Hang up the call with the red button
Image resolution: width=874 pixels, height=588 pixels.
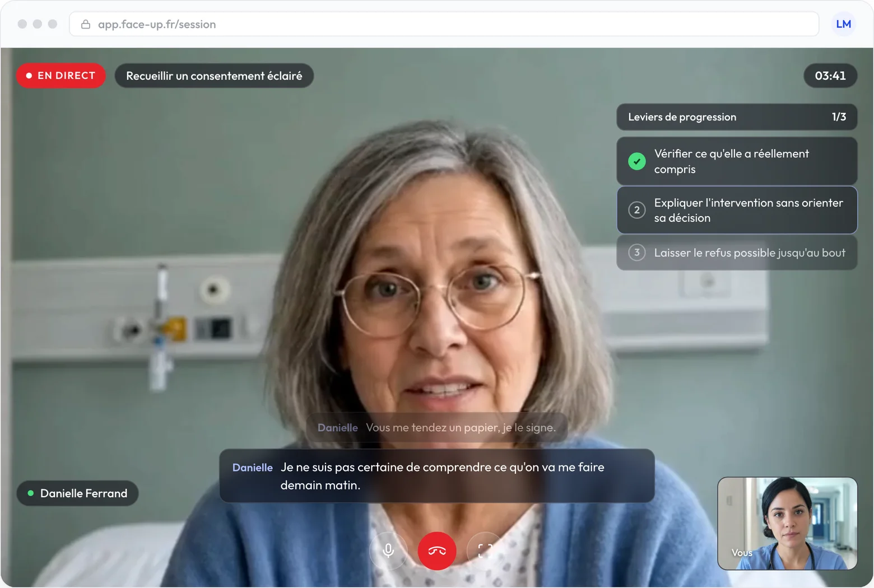click(x=437, y=550)
